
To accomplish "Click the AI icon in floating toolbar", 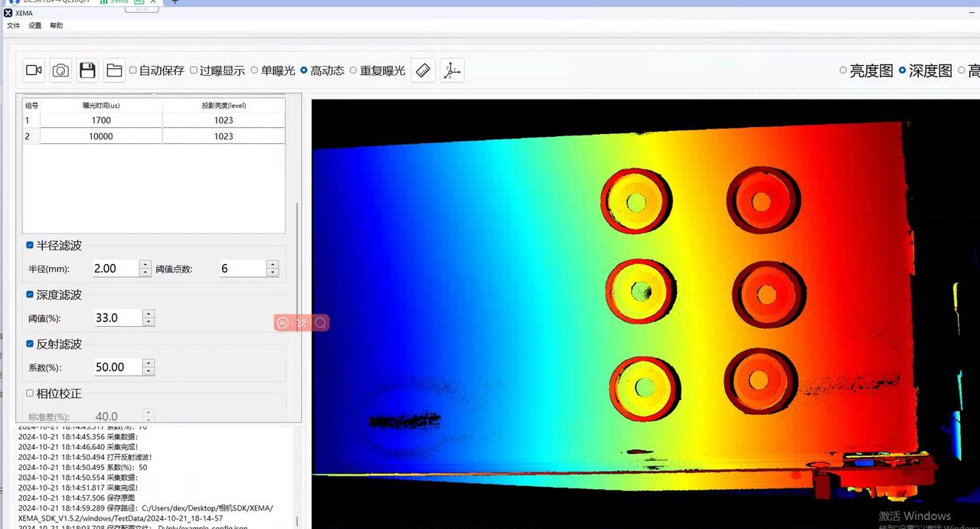I will pos(283,323).
